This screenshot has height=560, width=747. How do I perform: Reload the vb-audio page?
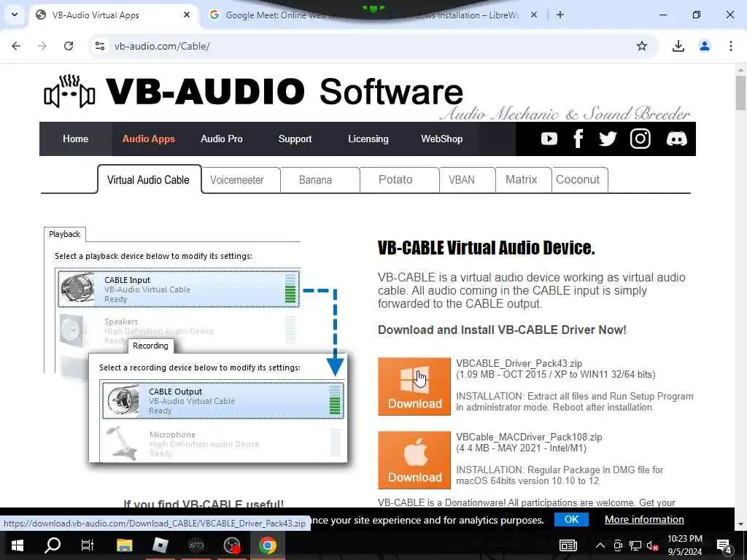pyautogui.click(x=69, y=46)
